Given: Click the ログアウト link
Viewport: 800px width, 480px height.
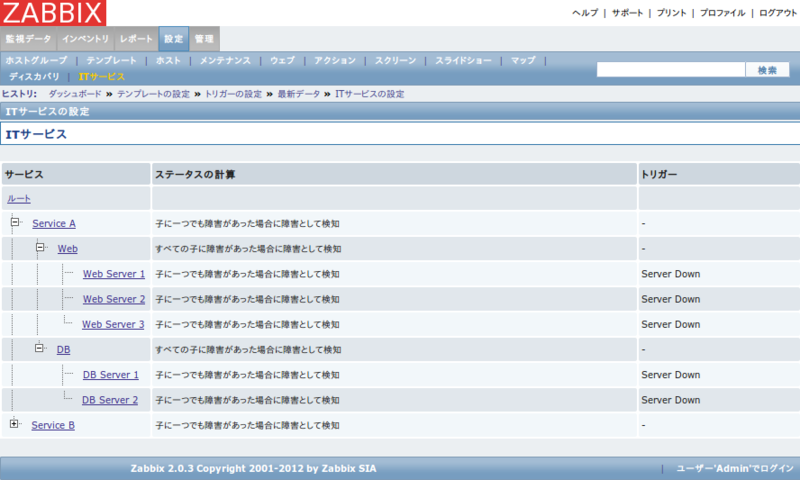Looking at the screenshot, I should [778, 13].
